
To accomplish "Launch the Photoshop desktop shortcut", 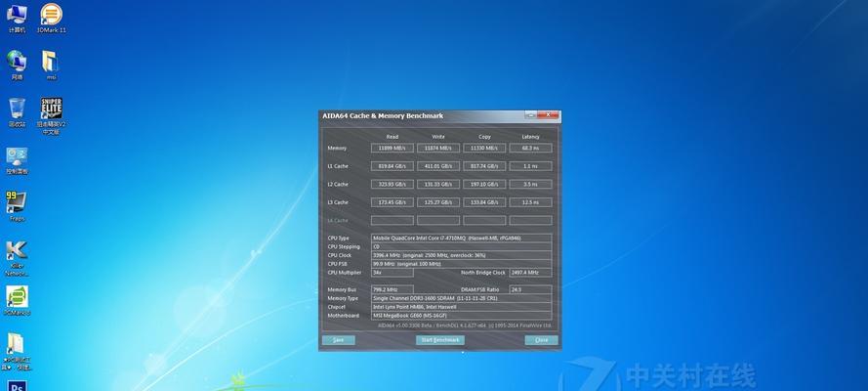I will point(17,385).
